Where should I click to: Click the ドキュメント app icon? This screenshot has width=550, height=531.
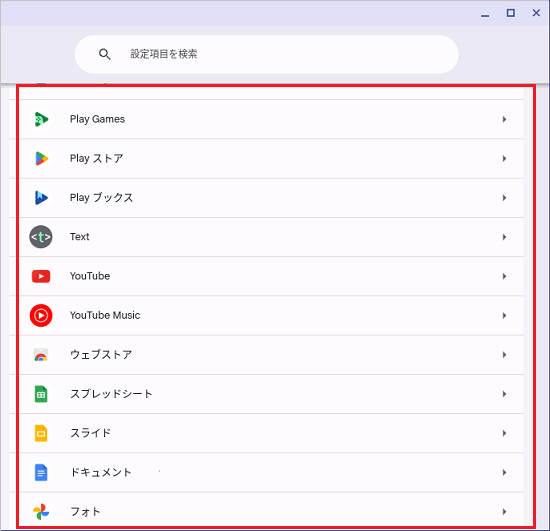41,472
